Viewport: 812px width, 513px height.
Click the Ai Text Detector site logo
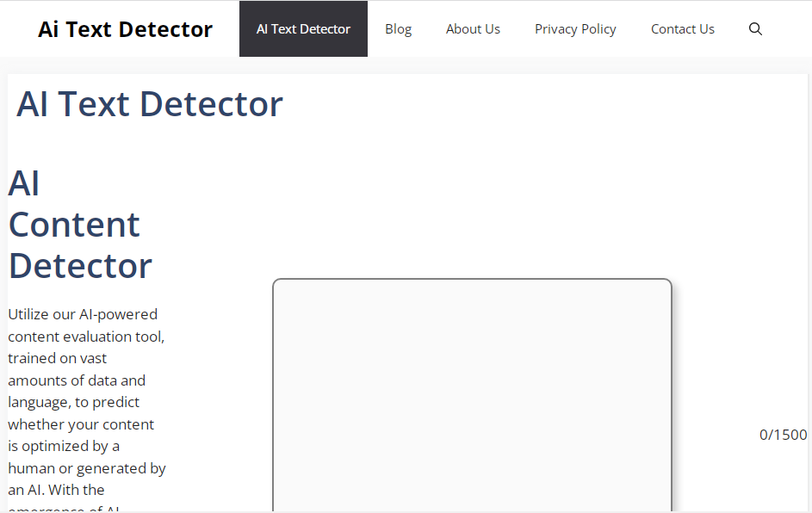coord(125,29)
